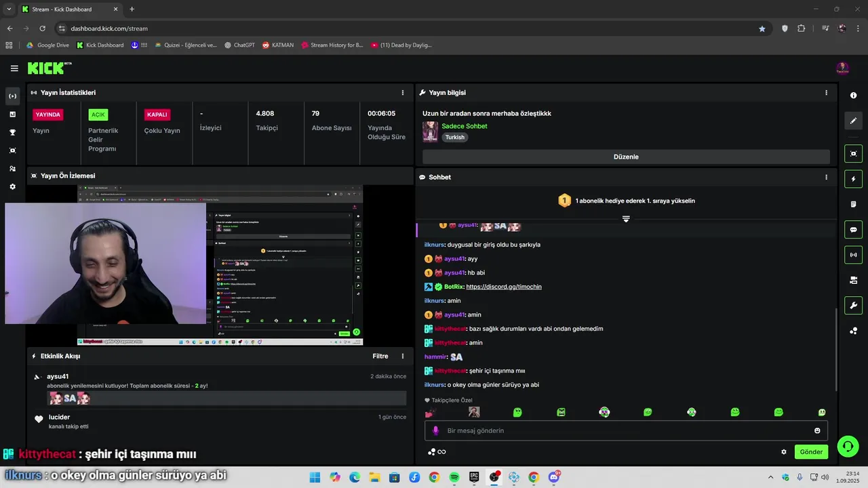Open the settings gear in left sidebar
The image size is (868, 488).
pyautogui.click(x=12, y=186)
